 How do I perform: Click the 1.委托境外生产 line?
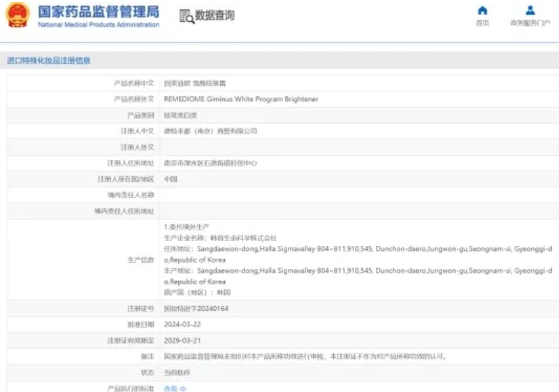[x=187, y=226]
